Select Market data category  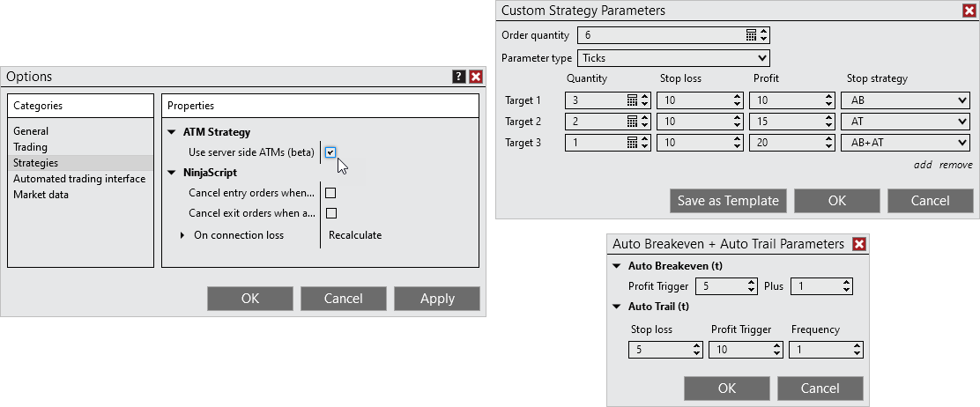coord(41,195)
